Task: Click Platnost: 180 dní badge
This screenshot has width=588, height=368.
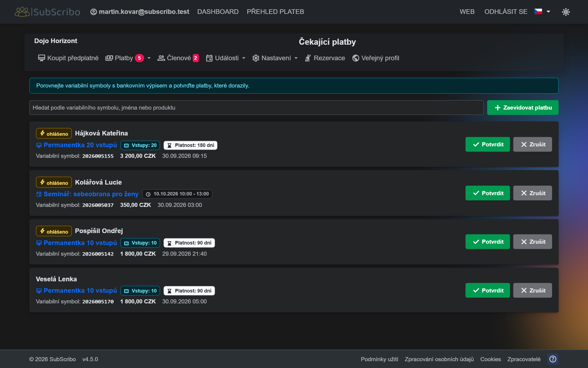Action: click(190, 146)
